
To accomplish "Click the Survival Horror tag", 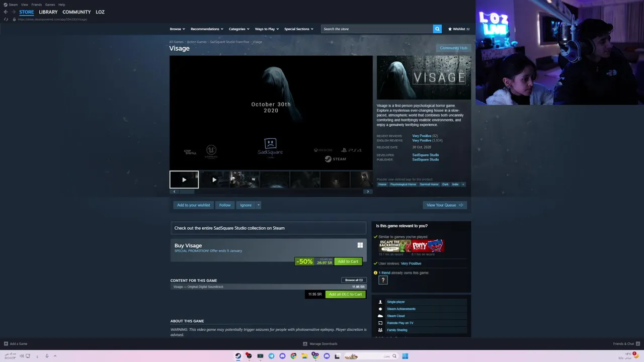I will click(x=429, y=184).
